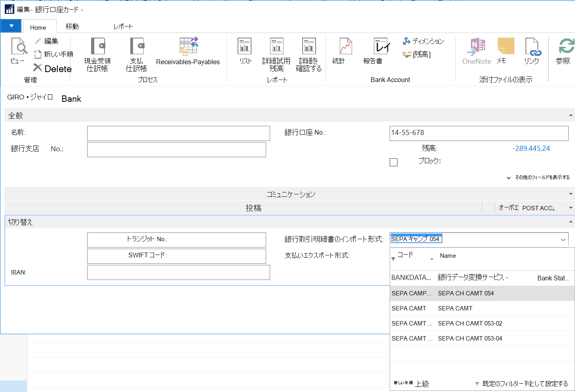Open the import format dropdown arrow
The width and height of the screenshot is (575, 392).
tap(563, 240)
